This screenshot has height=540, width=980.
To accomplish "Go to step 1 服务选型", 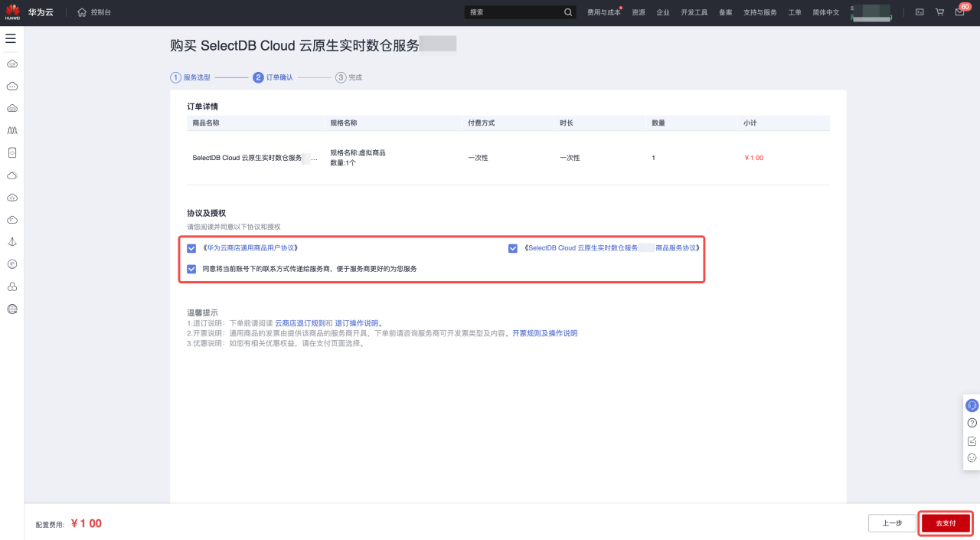I will (190, 77).
